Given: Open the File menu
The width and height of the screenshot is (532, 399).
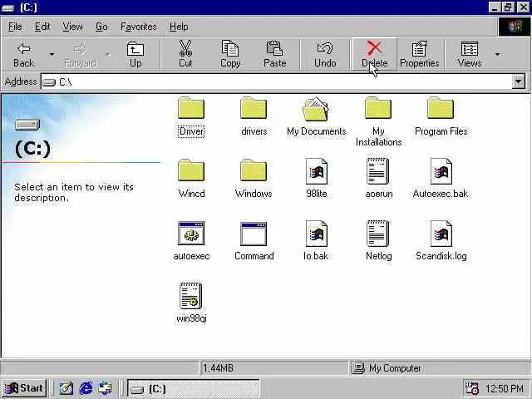Looking at the screenshot, I should (15, 27).
